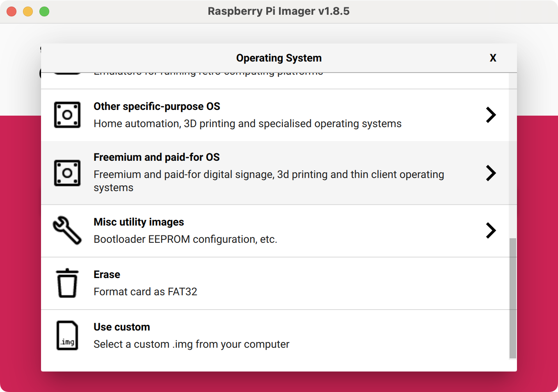Viewport: 558px width, 392px height.
Task: Click the Operating System dialog title
Action: point(279,58)
